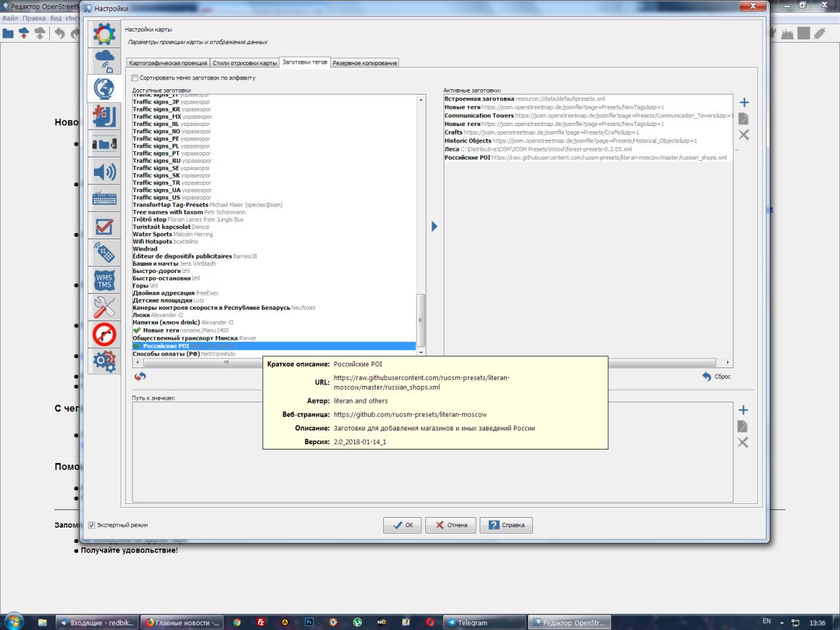The width and height of the screenshot is (840, 630).
Task: Switch to 'Картографическая проекция' tab
Action: click(x=168, y=63)
